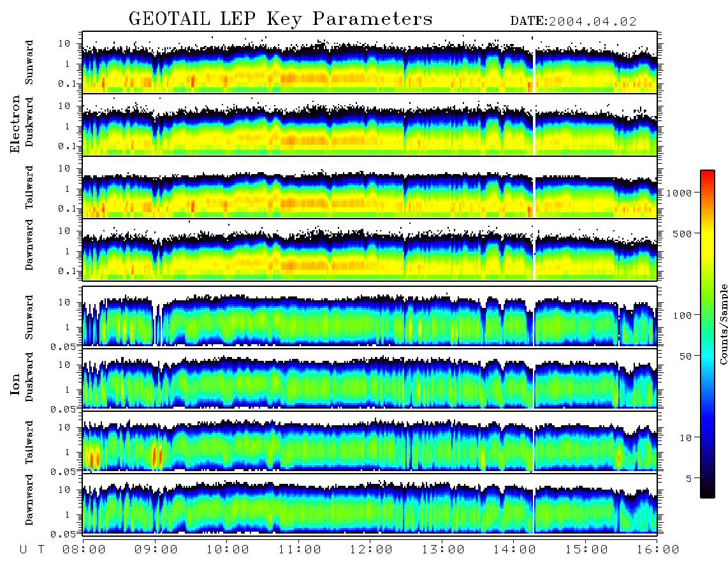Click the Ion "Dawnward" panel label

[29, 500]
